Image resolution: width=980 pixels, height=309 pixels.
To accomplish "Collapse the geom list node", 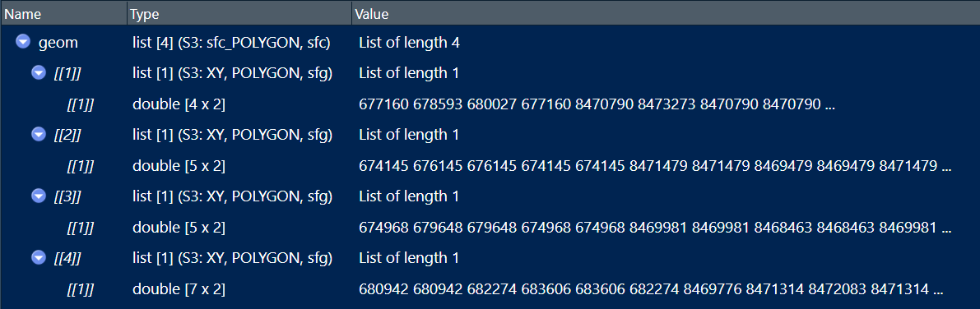I will coord(23,42).
